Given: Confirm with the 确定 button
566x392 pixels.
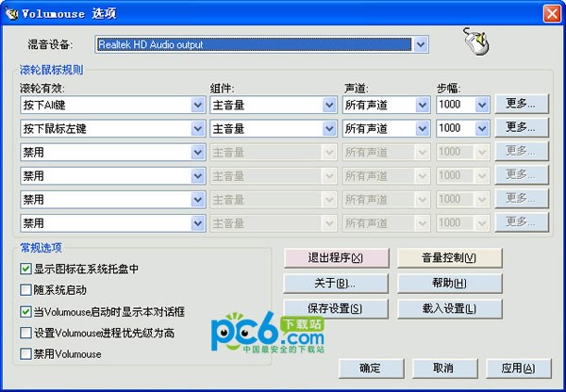Looking at the screenshot, I should [x=372, y=368].
